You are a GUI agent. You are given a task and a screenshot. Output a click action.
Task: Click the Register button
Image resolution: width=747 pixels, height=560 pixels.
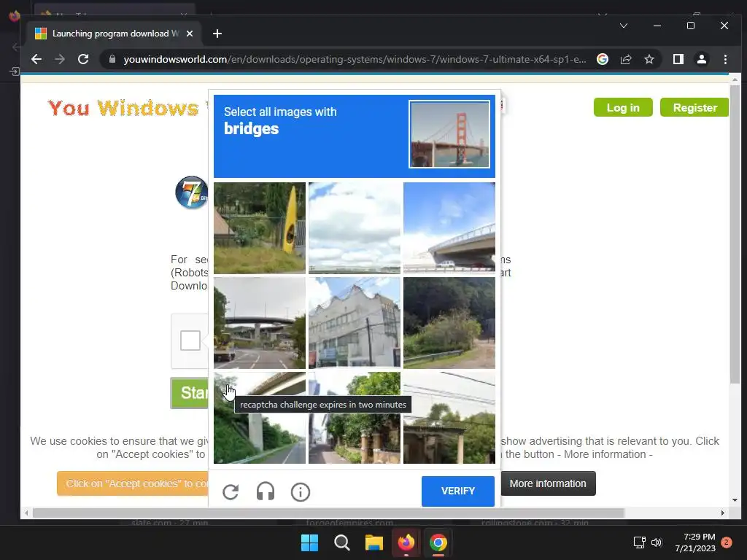tap(694, 108)
